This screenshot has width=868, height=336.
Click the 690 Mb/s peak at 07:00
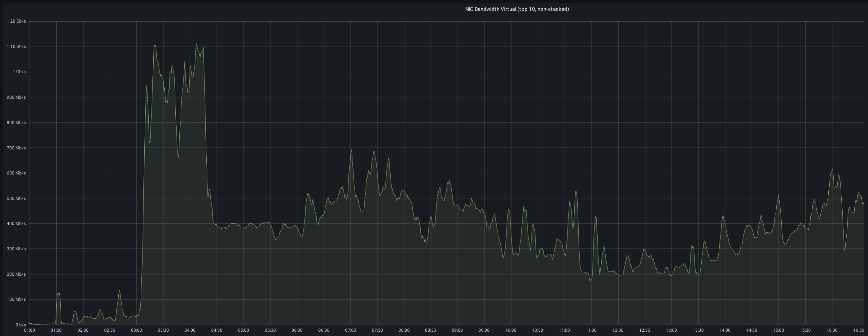(351, 150)
